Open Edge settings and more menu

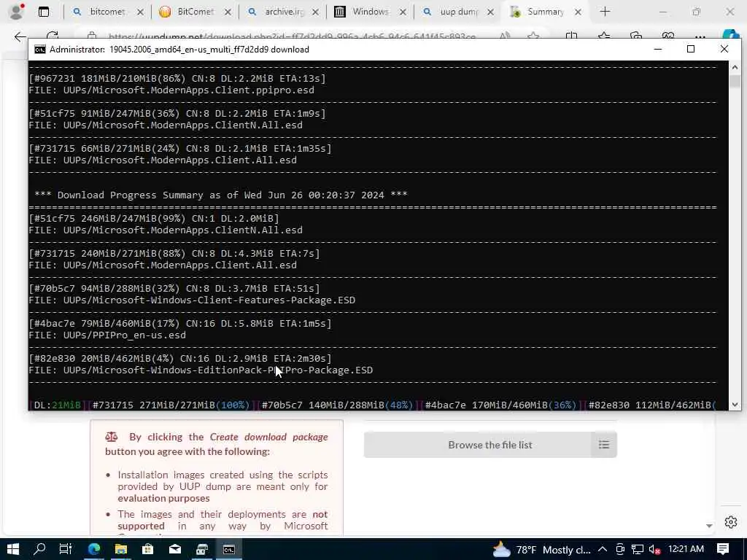[x=700, y=36]
